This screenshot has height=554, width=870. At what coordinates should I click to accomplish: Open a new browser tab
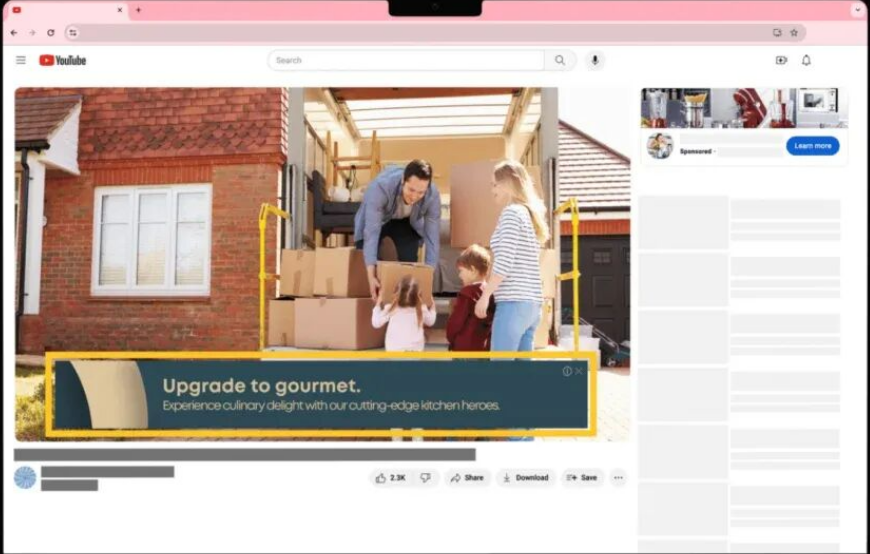pos(138,10)
